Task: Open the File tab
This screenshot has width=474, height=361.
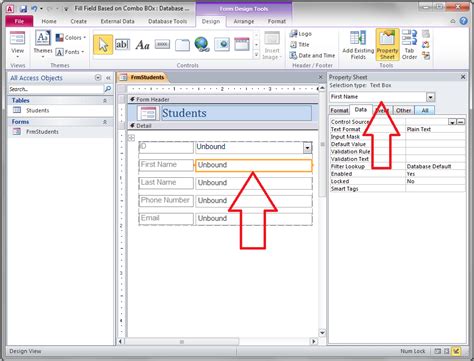Action: pyautogui.click(x=19, y=21)
